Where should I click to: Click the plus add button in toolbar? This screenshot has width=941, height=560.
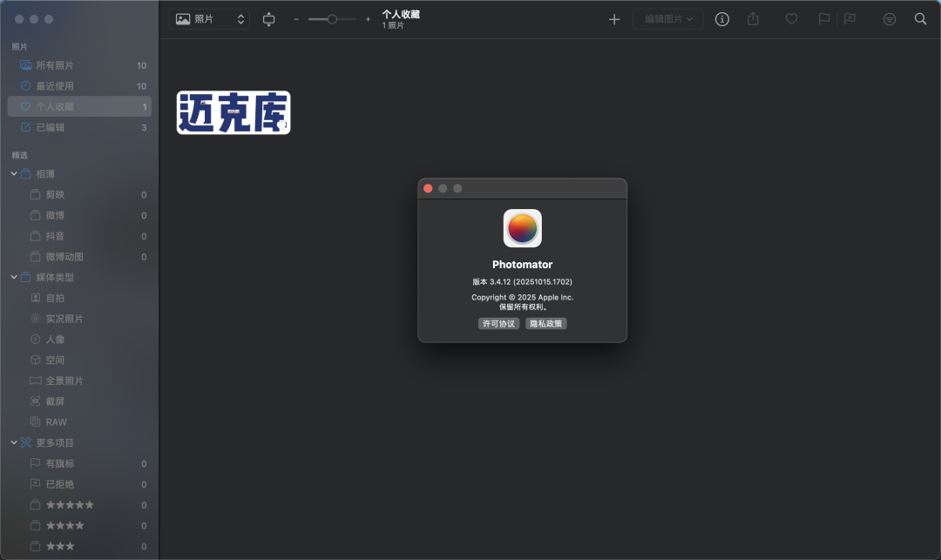click(614, 19)
